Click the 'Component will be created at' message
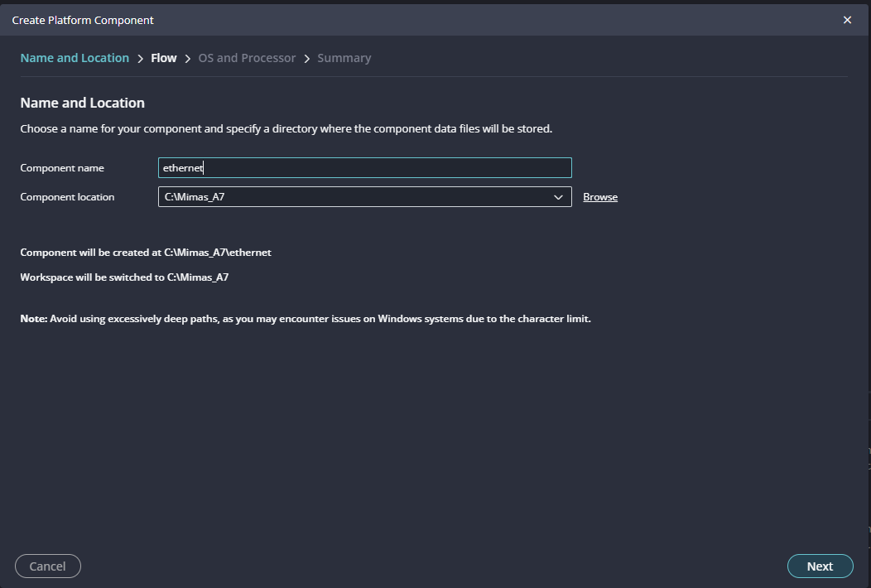 click(146, 253)
